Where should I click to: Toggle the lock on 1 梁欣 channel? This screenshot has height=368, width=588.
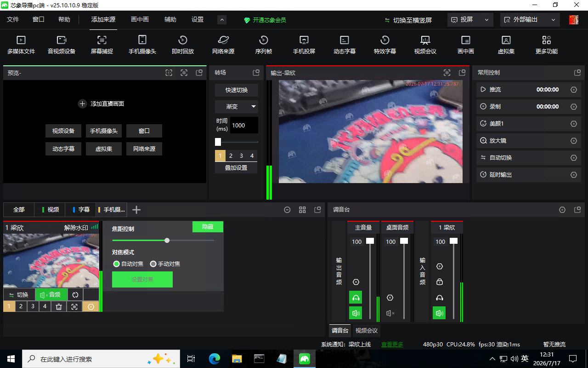(x=440, y=282)
